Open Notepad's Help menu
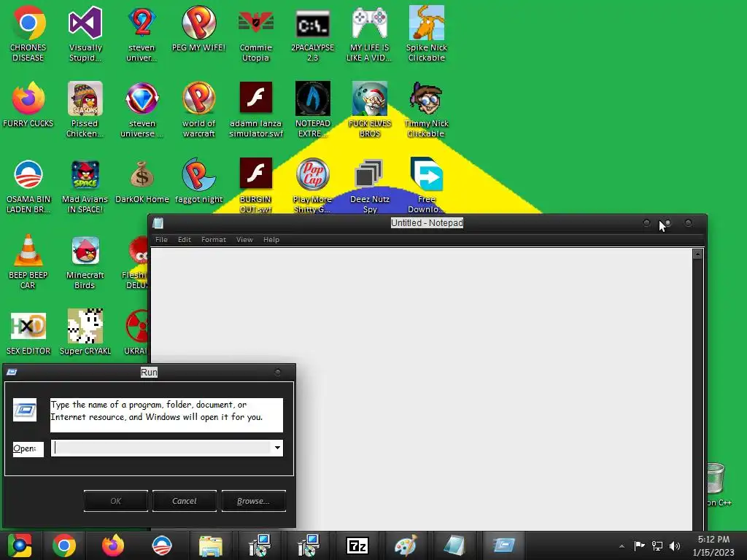This screenshot has height=560, width=747. point(271,239)
